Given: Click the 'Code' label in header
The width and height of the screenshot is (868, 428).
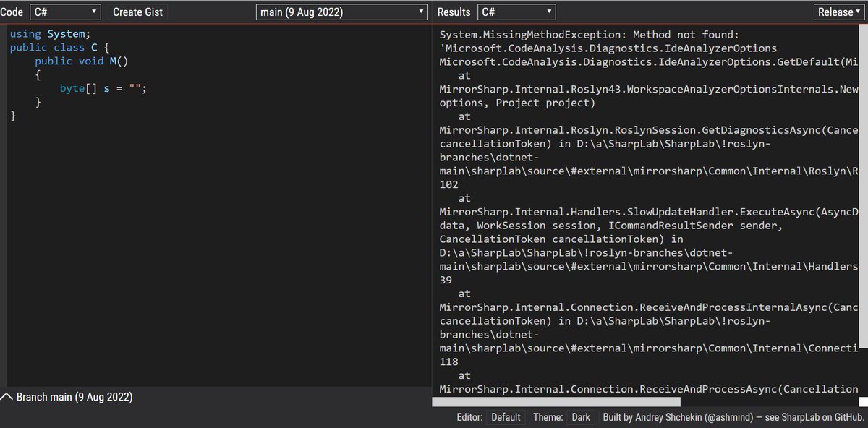Looking at the screenshot, I should (12, 12).
